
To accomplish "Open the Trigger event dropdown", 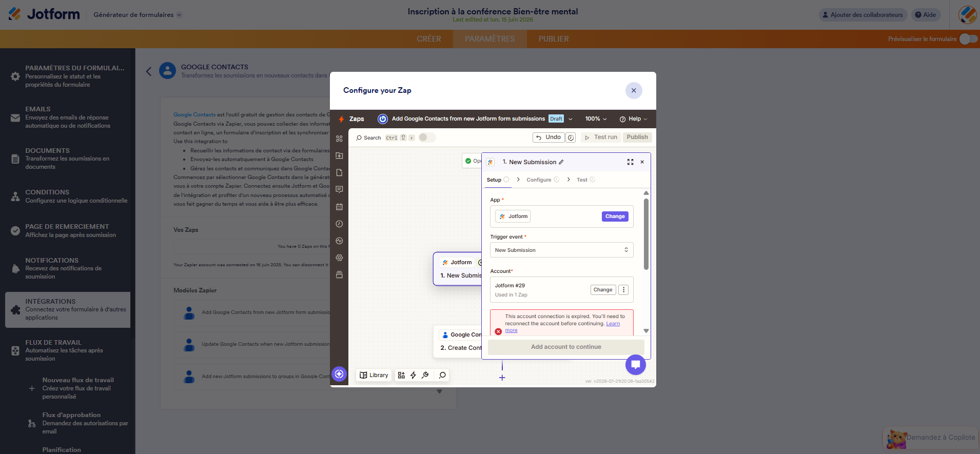I will click(x=561, y=250).
